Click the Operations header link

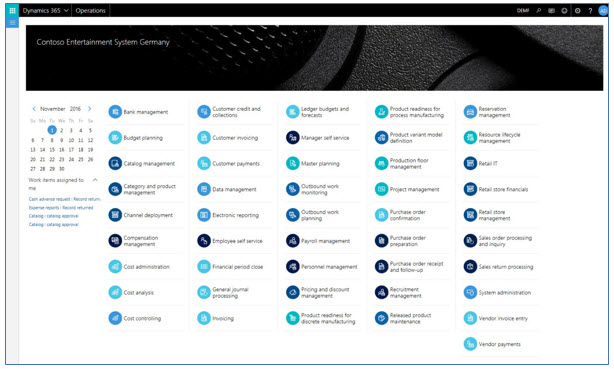tap(90, 11)
